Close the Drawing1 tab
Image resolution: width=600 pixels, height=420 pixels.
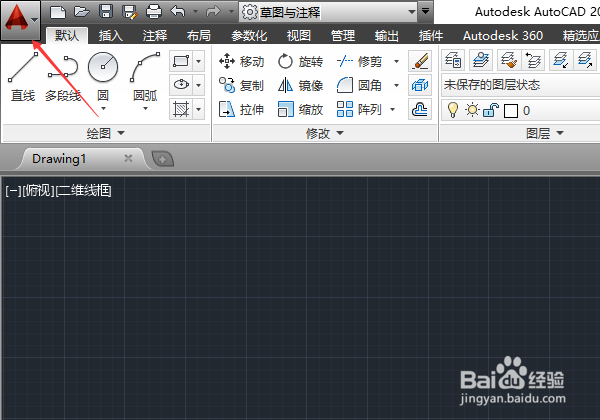pyautogui.click(x=128, y=158)
